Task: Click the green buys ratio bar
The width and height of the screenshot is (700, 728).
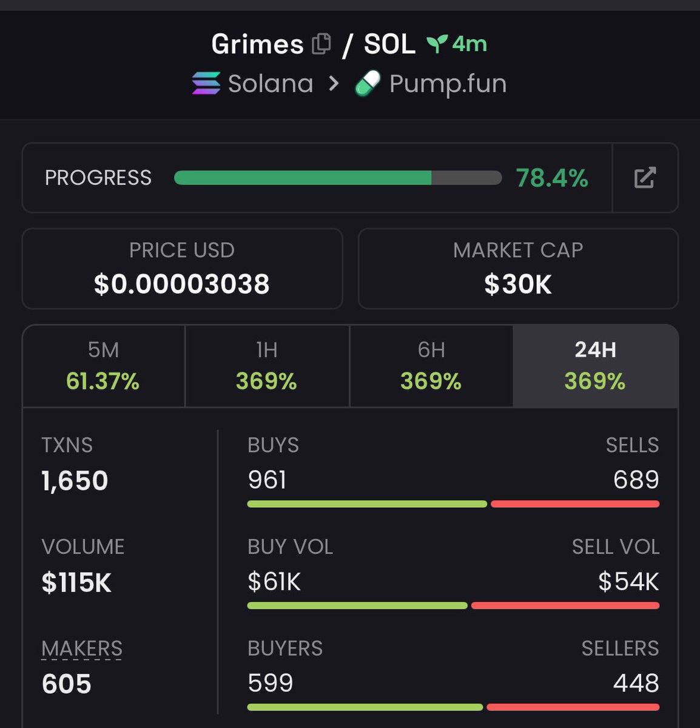Action: pos(366,504)
